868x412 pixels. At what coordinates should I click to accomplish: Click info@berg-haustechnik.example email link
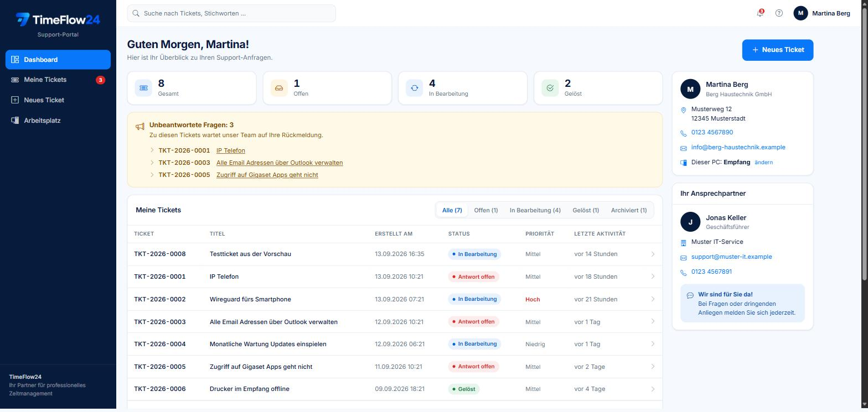[738, 147]
